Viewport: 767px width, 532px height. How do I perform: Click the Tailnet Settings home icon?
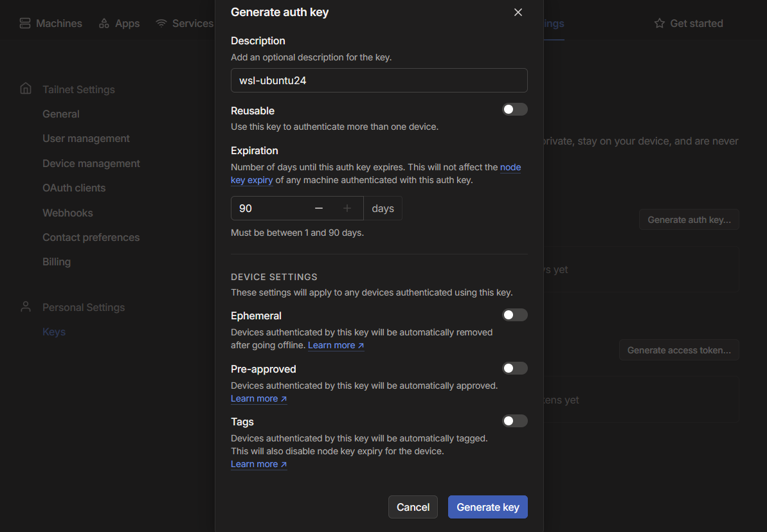click(26, 89)
